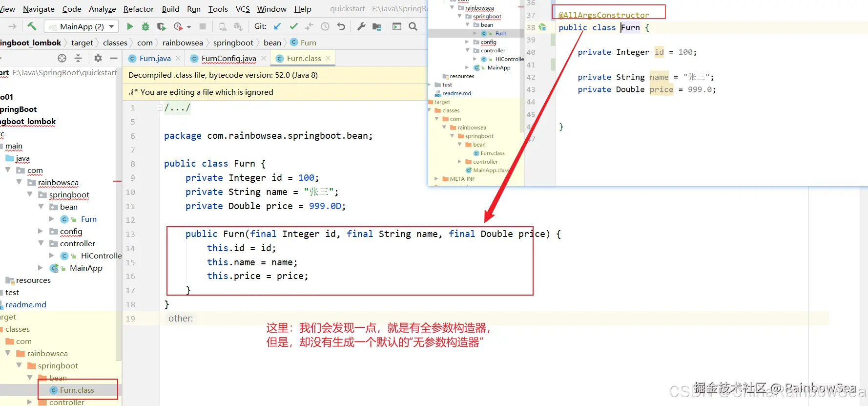Click the package declaration on line 6
868x406 pixels.
pyautogui.click(x=268, y=136)
